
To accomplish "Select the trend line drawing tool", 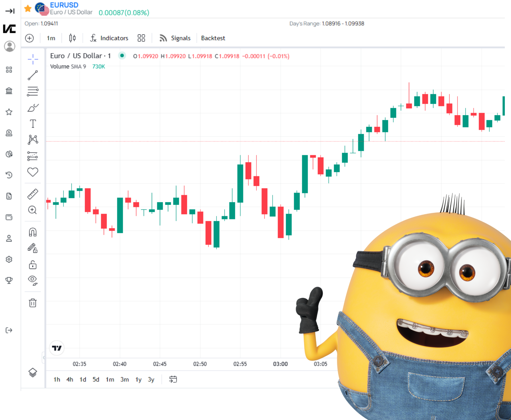I will point(33,75).
